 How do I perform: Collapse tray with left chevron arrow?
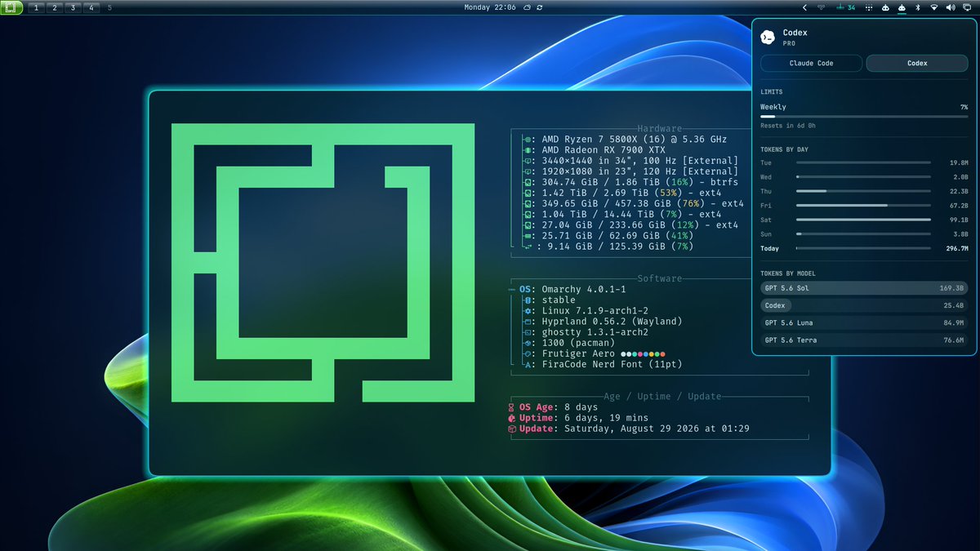[x=804, y=7]
